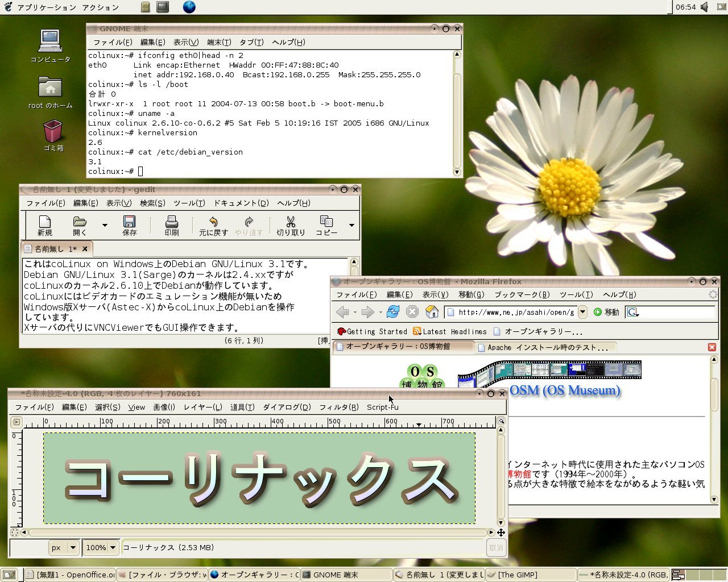Click GIMP navigation cross icon at bottom right
Viewport: 728px width, 582px height.
tap(501, 533)
